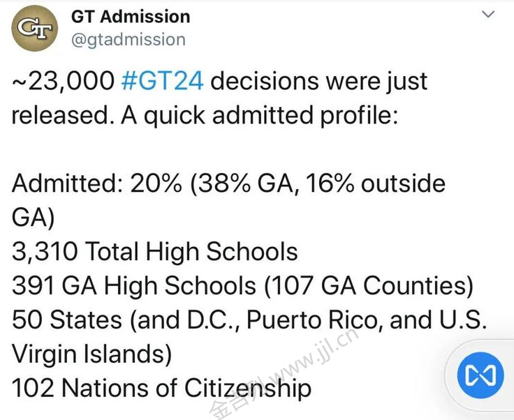Image resolution: width=514 pixels, height=420 pixels.
Task: Tap the '50 States' text
Action: click(x=67, y=320)
